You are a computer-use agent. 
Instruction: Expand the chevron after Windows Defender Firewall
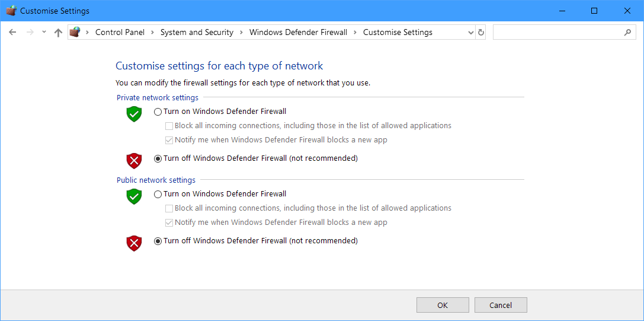point(355,32)
